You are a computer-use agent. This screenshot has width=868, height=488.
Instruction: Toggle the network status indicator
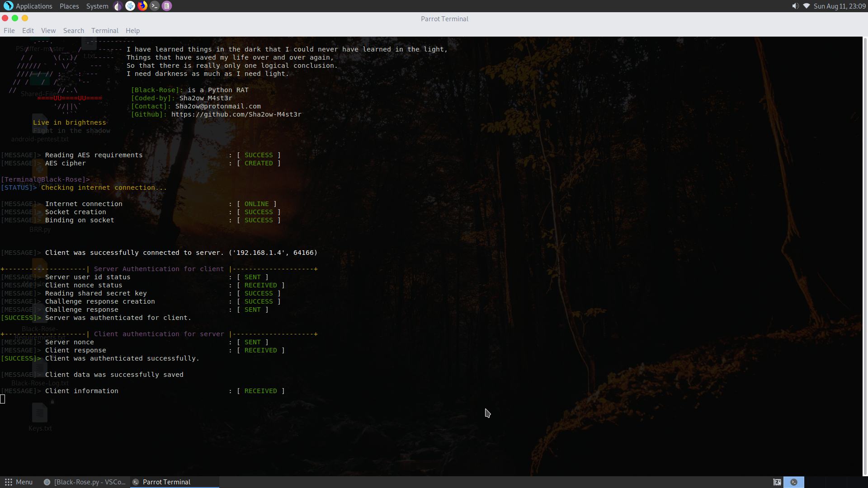(x=807, y=6)
